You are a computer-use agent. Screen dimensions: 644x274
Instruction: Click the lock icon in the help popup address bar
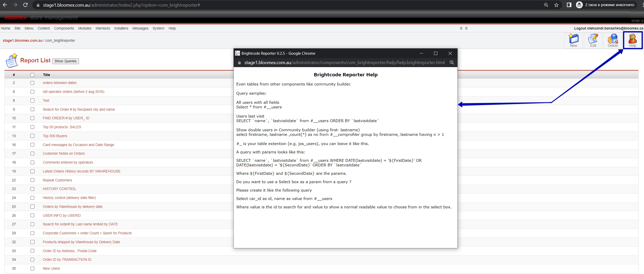(239, 63)
